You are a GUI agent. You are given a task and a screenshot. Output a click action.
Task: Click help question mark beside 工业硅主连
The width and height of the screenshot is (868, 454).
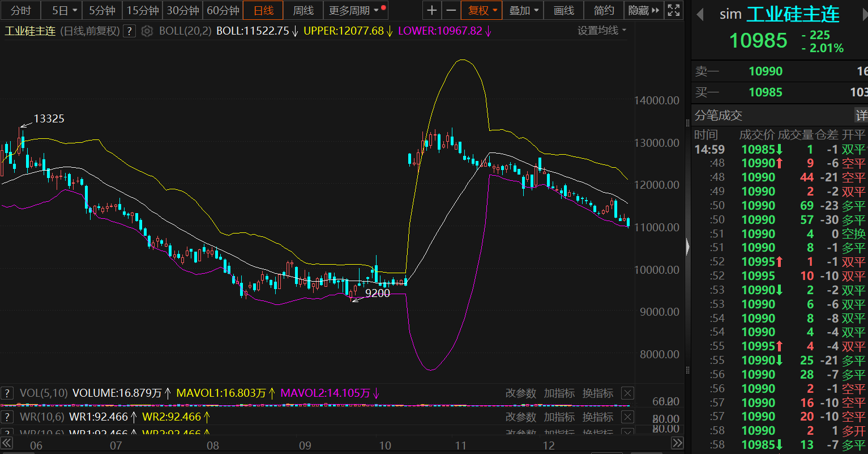[129, 31]
